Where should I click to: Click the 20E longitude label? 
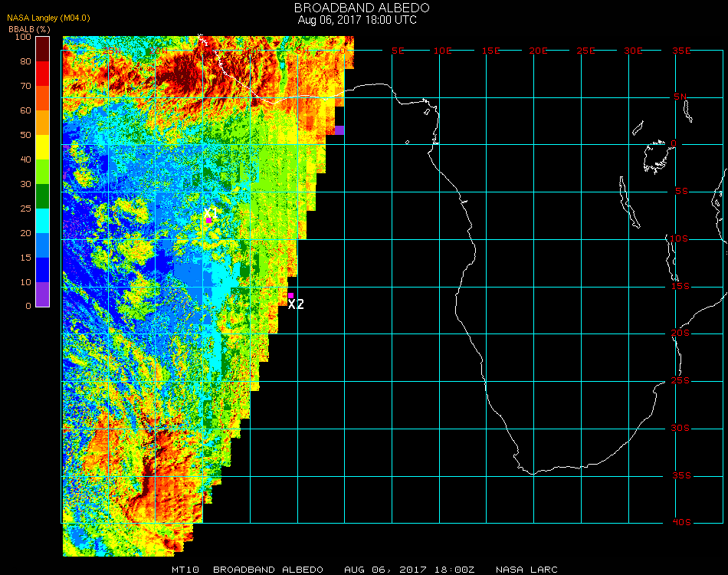pos(539,51)
